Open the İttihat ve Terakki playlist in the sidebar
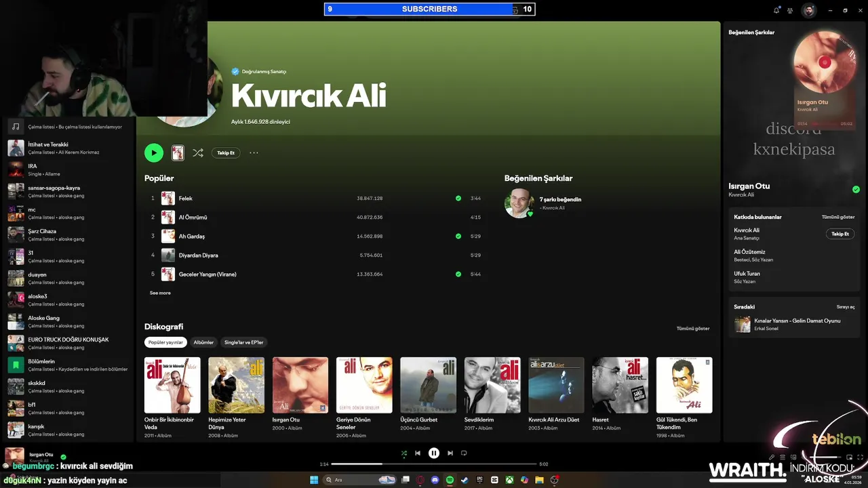 tap(68, 148)
